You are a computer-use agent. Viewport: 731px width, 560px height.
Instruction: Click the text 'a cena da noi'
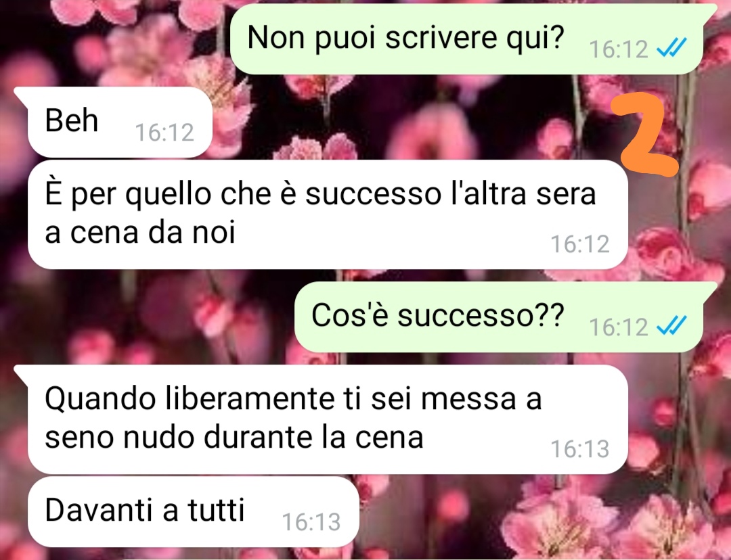[140, 232]
